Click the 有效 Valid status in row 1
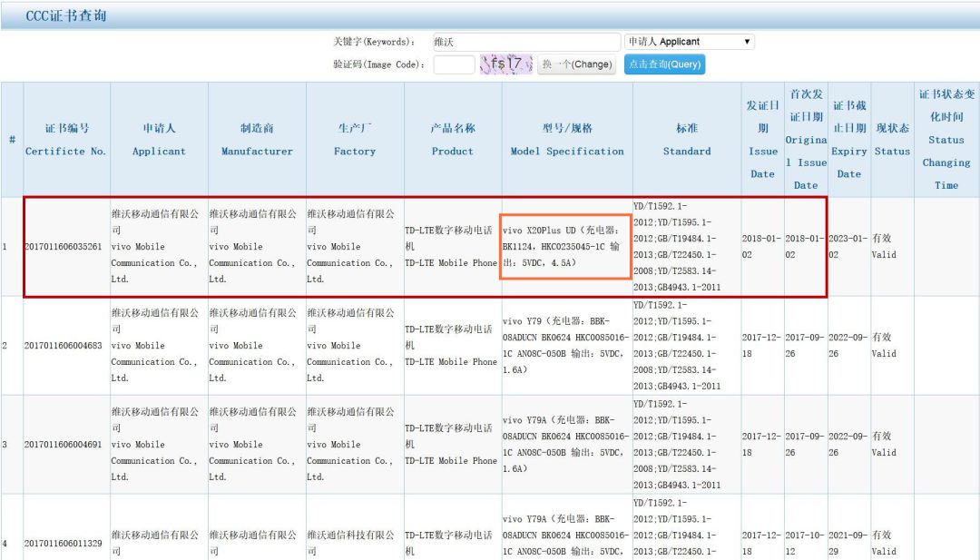The height and width of the screenshot is (560, 980). pyautogui.click(x=884, y=246)
